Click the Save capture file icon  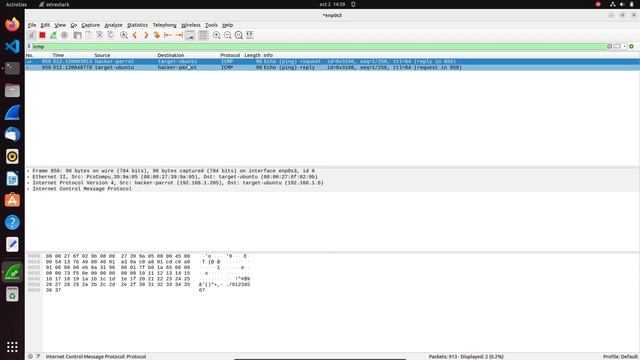coord(89,35)
